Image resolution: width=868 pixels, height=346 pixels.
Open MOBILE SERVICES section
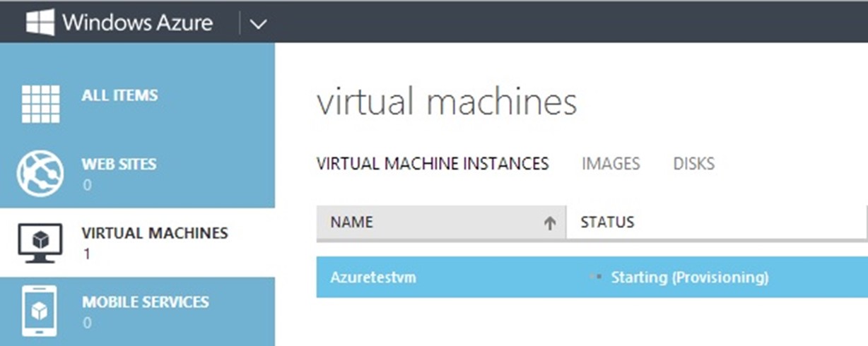click(x=146, y=302)
